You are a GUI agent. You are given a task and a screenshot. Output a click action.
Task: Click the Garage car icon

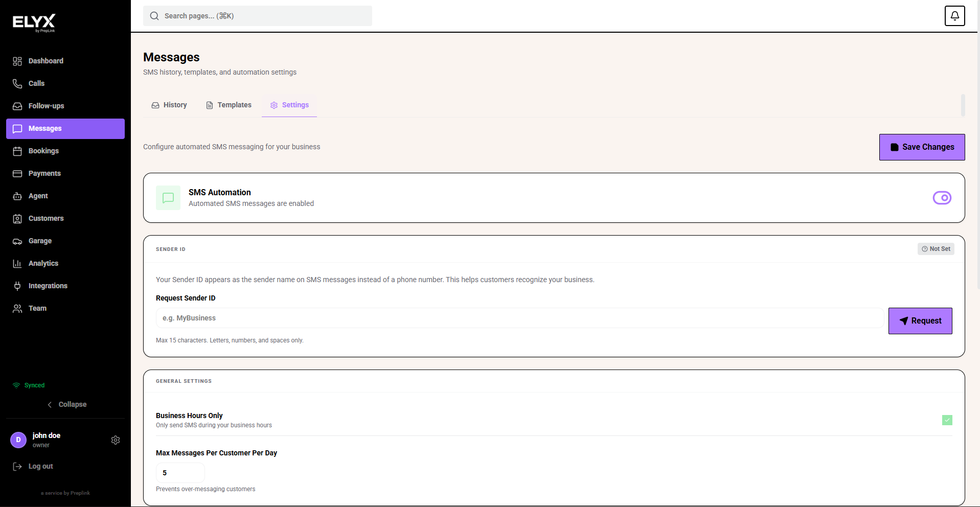coord(17,241)
